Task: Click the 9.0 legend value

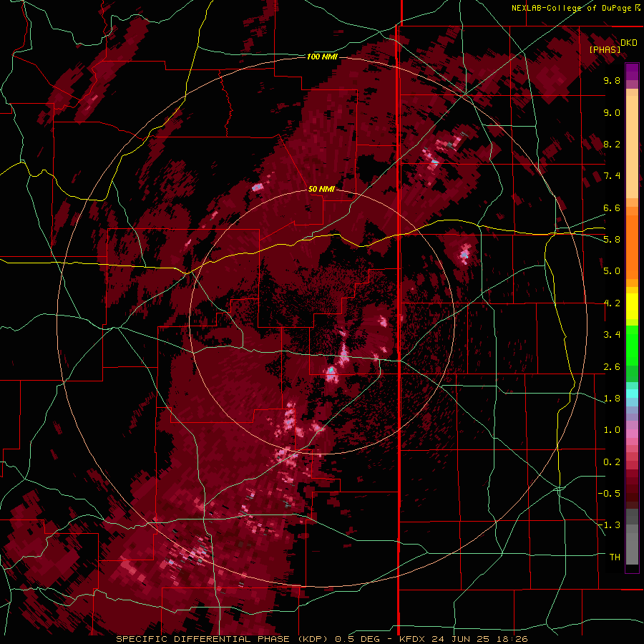Action: [x=612, y=112]
